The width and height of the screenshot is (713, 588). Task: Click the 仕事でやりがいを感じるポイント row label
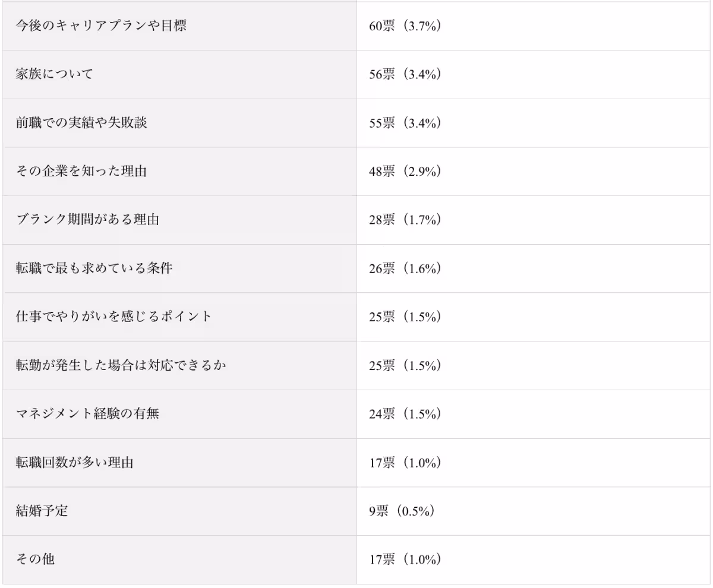click(114, 317)
